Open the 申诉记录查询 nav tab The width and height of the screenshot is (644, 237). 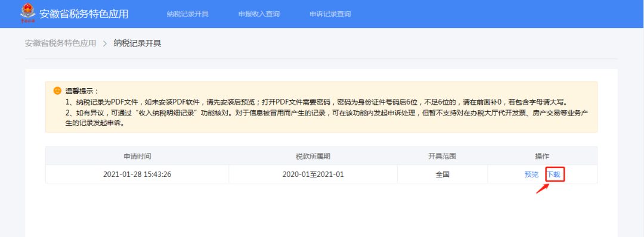coord(330,14)
